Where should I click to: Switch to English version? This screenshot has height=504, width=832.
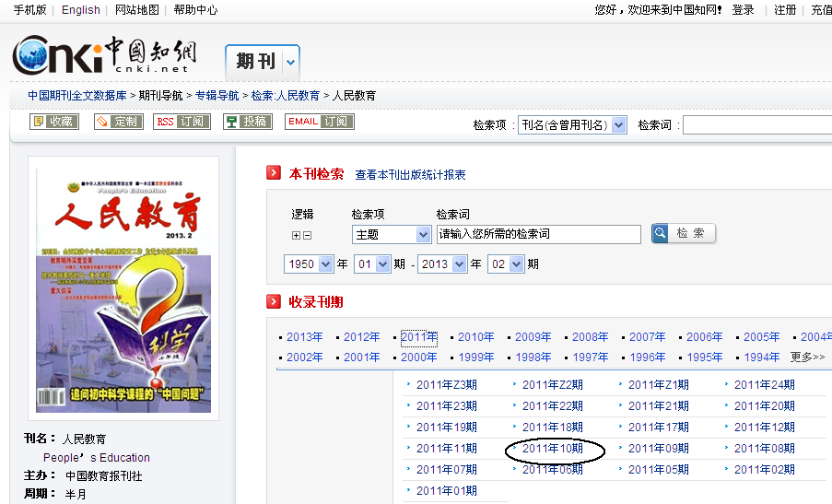[x=81, y=9]
